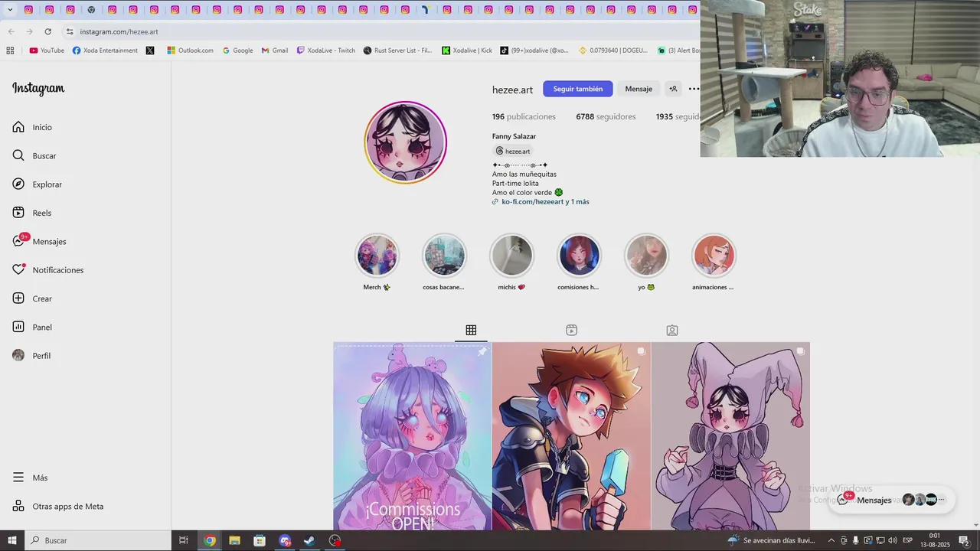Click the Seguir también button

578,89
